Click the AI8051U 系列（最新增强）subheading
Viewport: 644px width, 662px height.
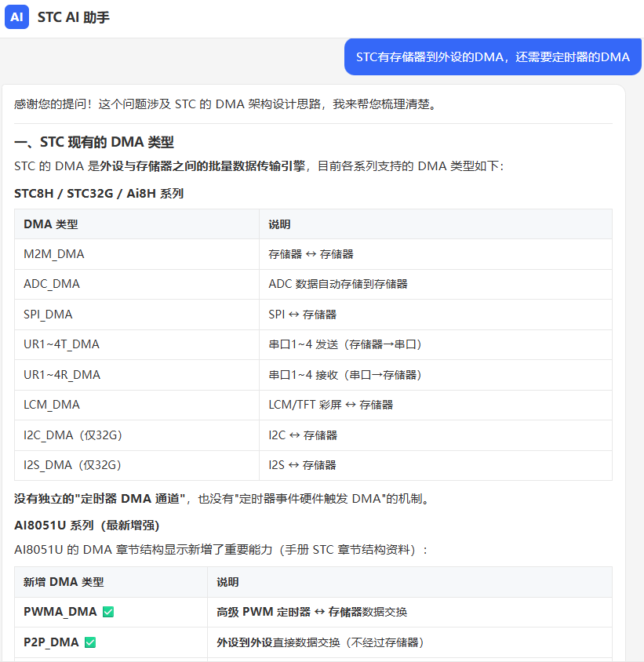point(87,526)
